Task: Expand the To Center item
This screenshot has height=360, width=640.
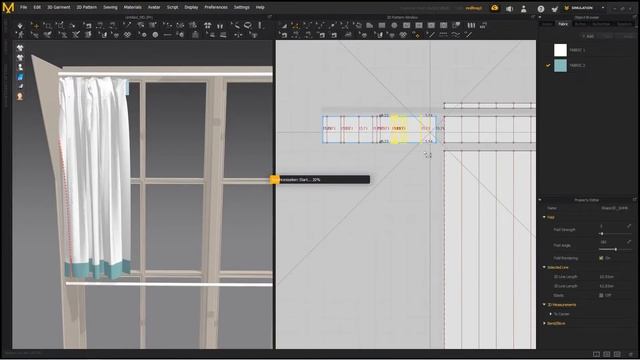Action: (551, 314)
